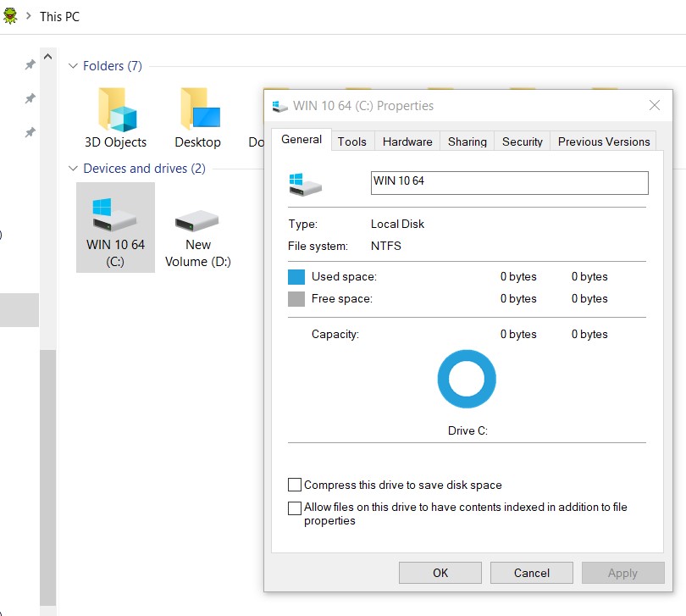Viewport: 686px width, 616px height.
Task: Open the Hardware tab
Action: [407, 142]
